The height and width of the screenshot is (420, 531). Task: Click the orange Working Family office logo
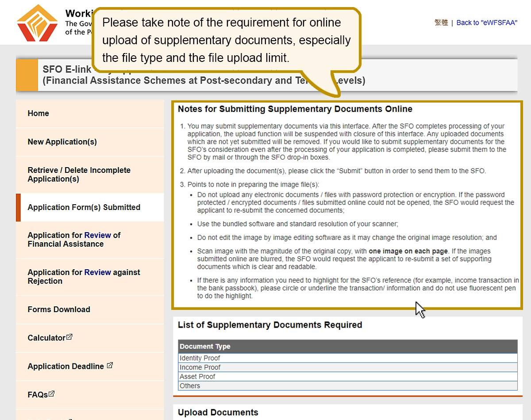(x=37, y=23)
